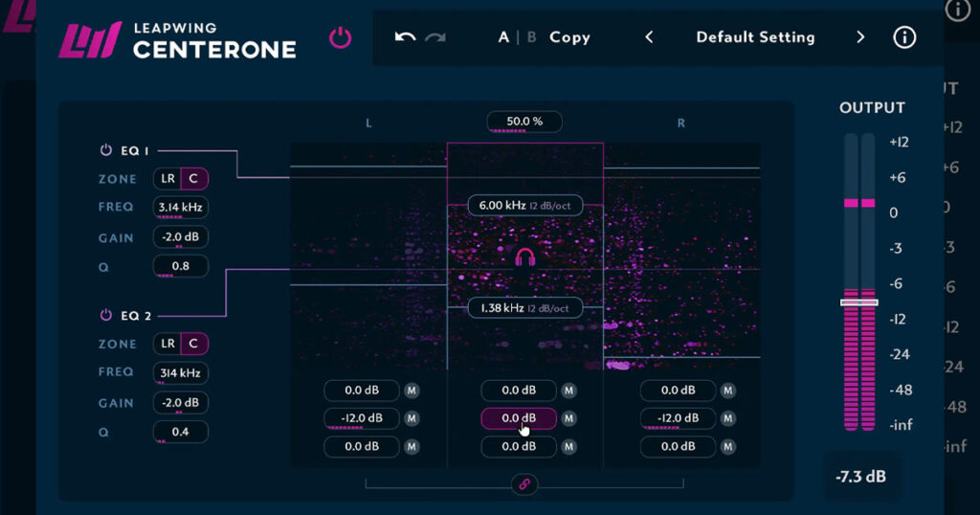This screenshot has height=515, width=980.
Task: Click left channel bottom band 0.0 dB
Action: tap(361, 447)
